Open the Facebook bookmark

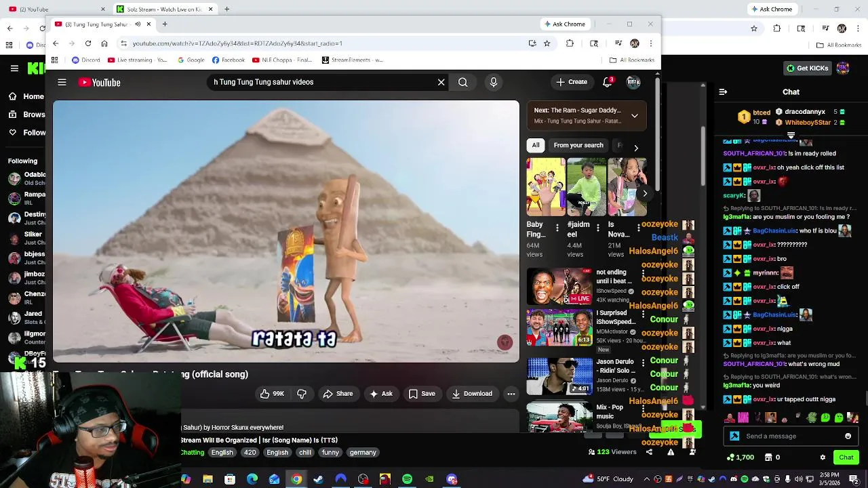coord(229,60)
